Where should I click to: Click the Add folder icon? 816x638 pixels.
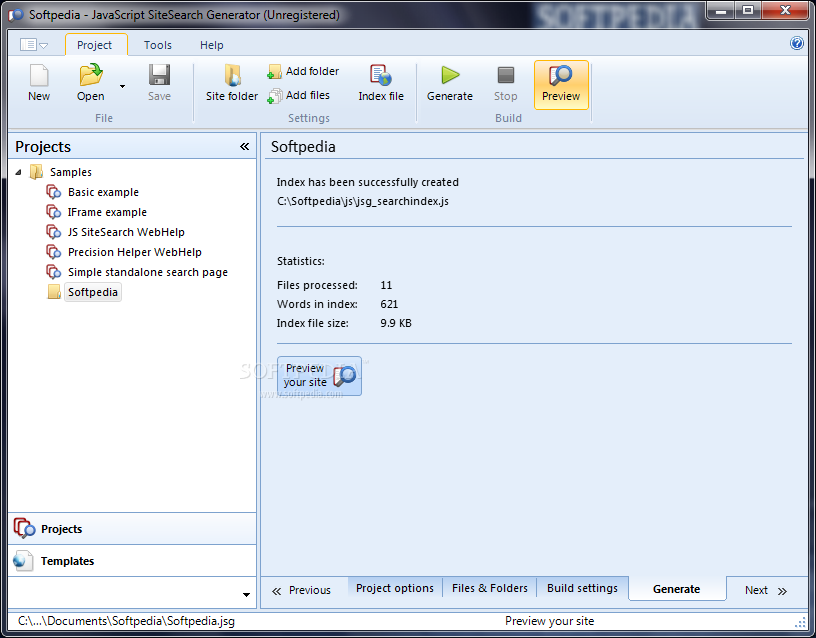pos(274,72)
